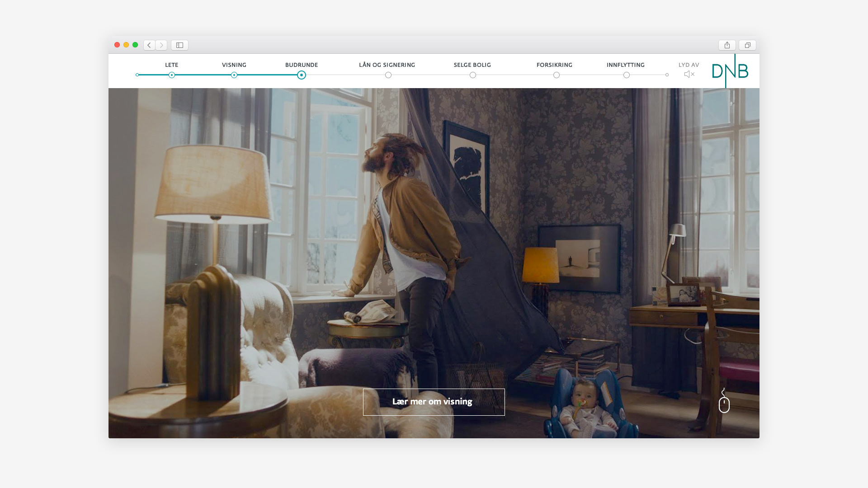The height and width of the screenshot is (488, 868).
Task: Jump to the SELGE BOLIG timeline dot
Action: point(473,75)
